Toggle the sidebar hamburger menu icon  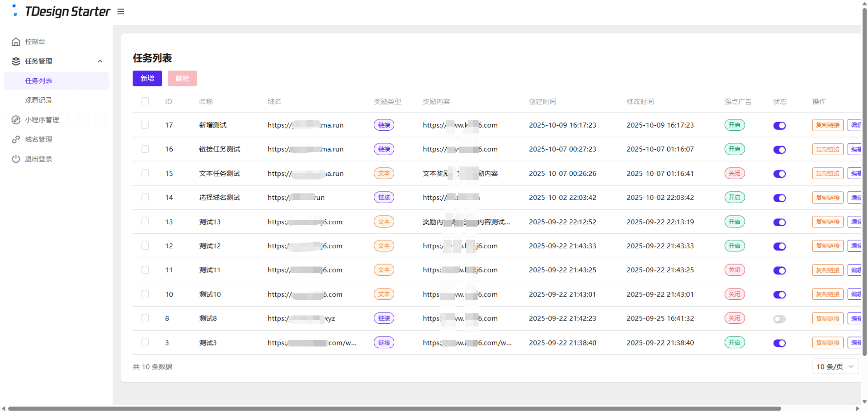(121, 12)
